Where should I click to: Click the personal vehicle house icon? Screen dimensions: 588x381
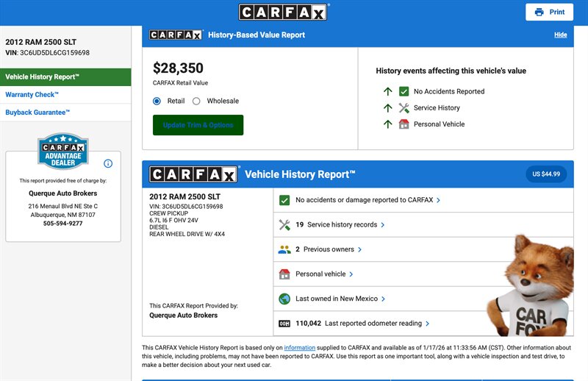pos(284,274)
